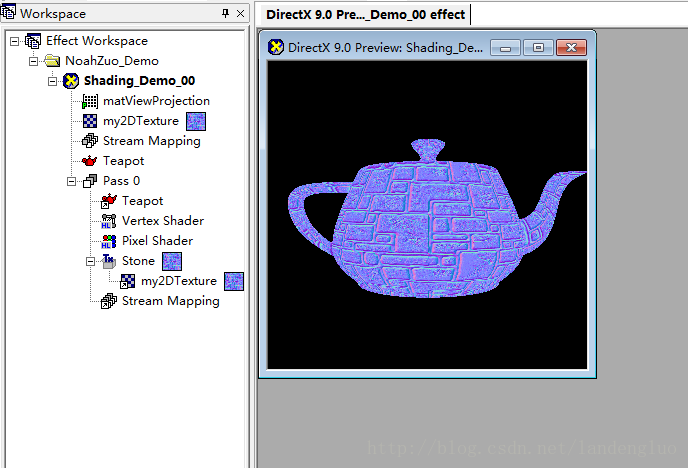
Task: Select the Effect Workspace tree label
Action: click(x=97, y=41)
